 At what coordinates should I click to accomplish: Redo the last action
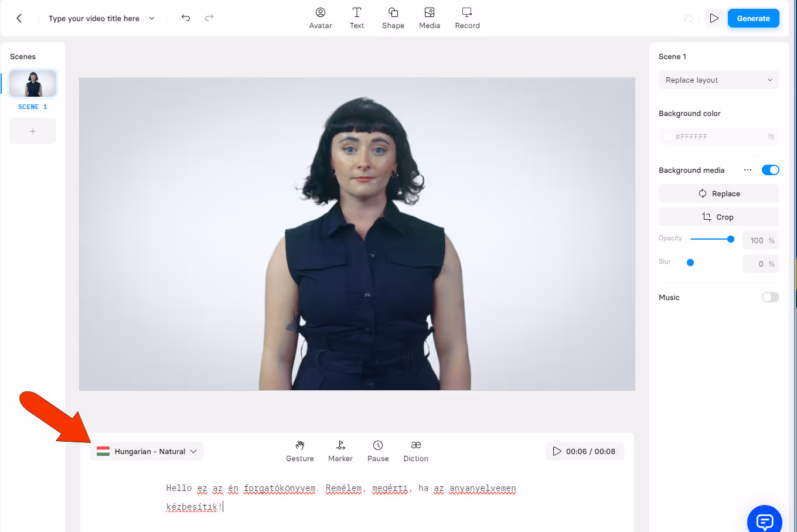click(209, 18)
